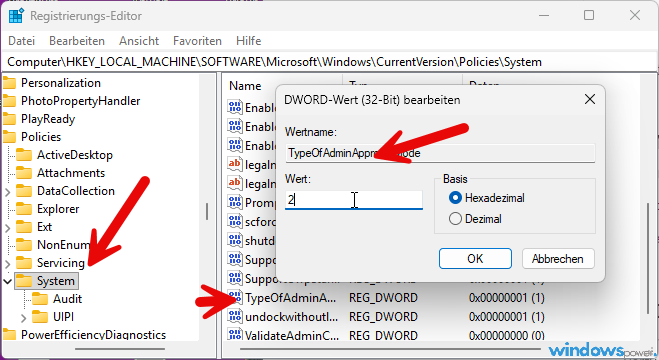This screenshot has height=360, width=659.
Task: Select the UIPI folder icon
Action: pos(40,317)
